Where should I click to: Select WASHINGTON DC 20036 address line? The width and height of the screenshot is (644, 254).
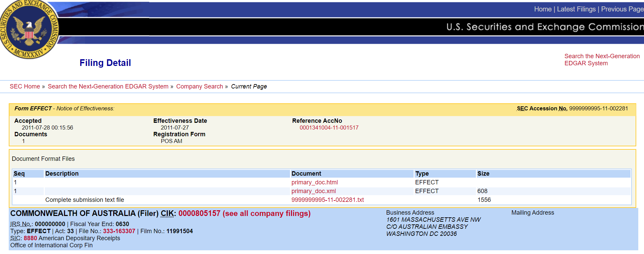(422, 234)
